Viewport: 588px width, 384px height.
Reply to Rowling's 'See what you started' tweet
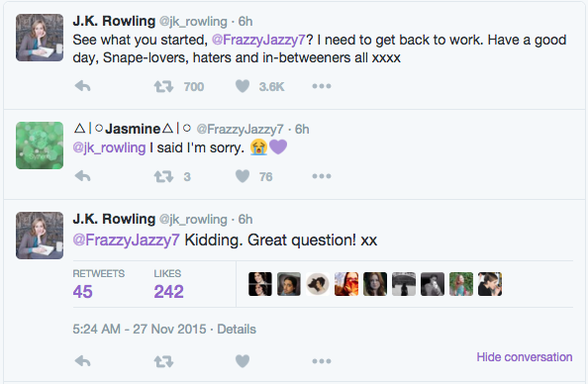coord(82,86)
